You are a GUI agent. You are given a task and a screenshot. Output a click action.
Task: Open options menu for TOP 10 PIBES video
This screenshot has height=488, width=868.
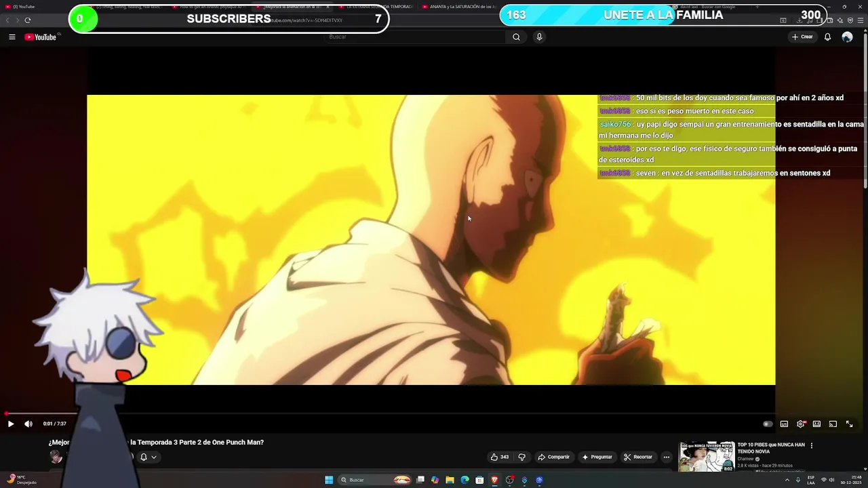coord(812,446)
